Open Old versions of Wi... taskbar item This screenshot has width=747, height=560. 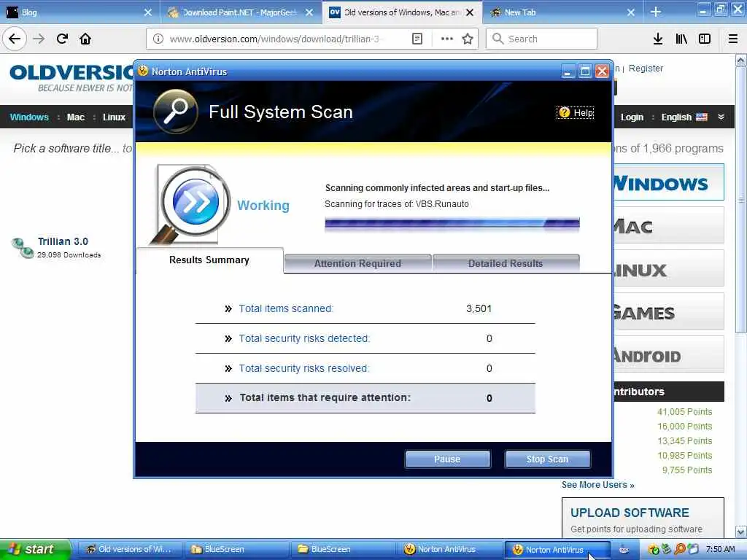click(130, 549)
